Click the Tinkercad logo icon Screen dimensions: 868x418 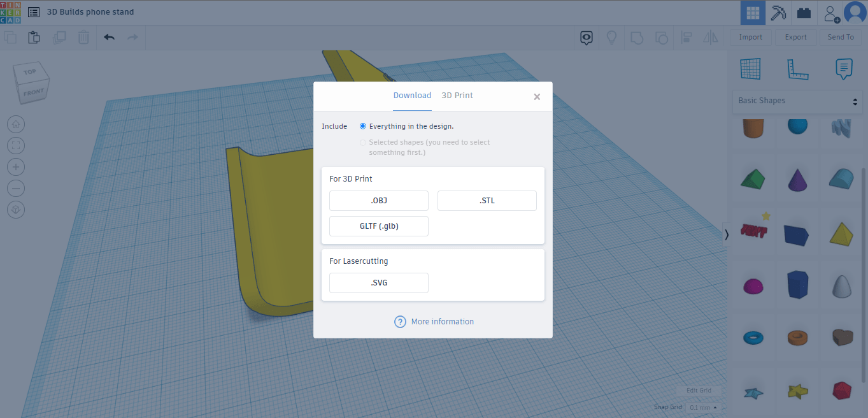[x=11, y=12]
